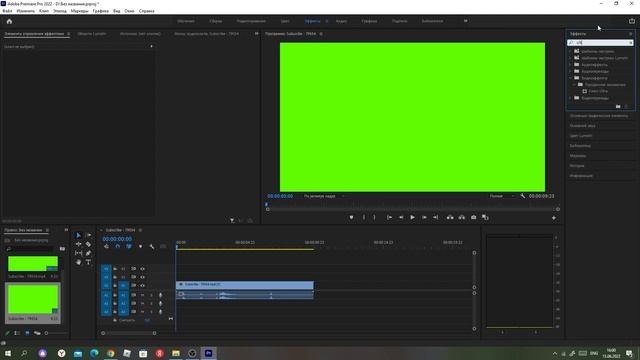
Task: Toggle visibility of track V2
Action: 142,277
